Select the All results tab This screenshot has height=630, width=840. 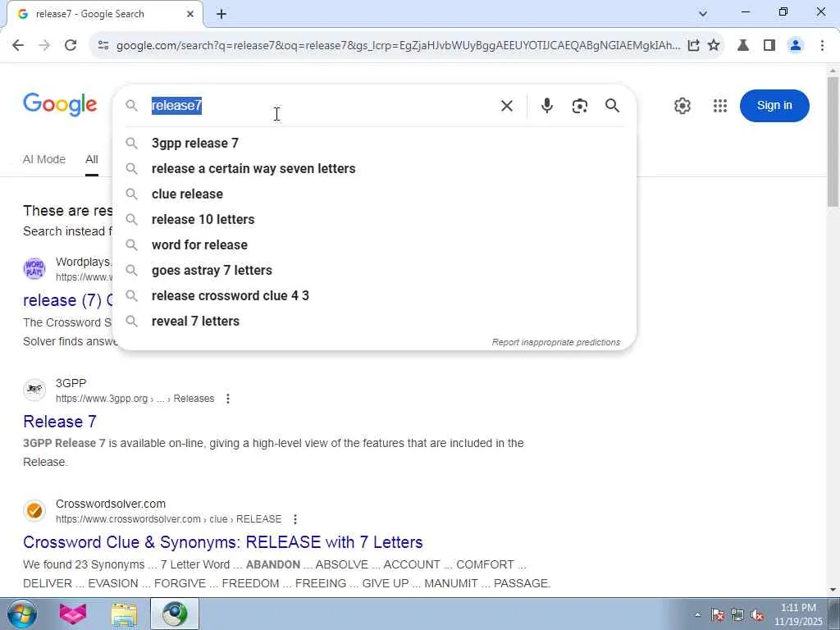(x=92, y=159)
